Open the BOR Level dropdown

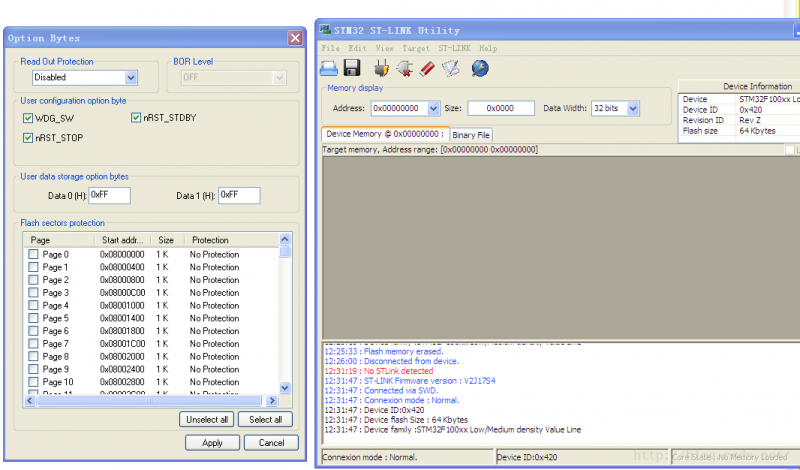pos(279,78)
